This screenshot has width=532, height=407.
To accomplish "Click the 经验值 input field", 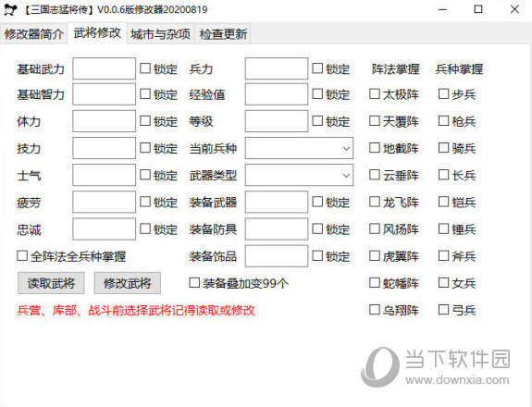I will point(277,94).
